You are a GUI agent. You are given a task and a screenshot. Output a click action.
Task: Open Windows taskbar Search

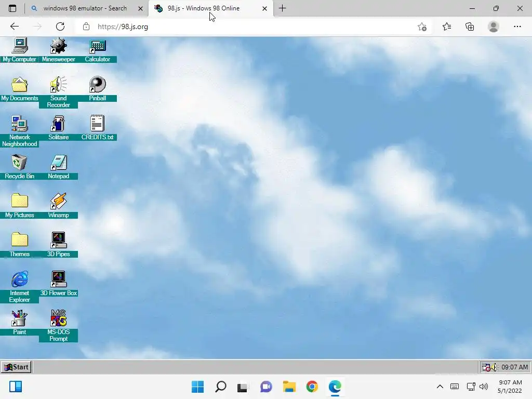(220, 387)
